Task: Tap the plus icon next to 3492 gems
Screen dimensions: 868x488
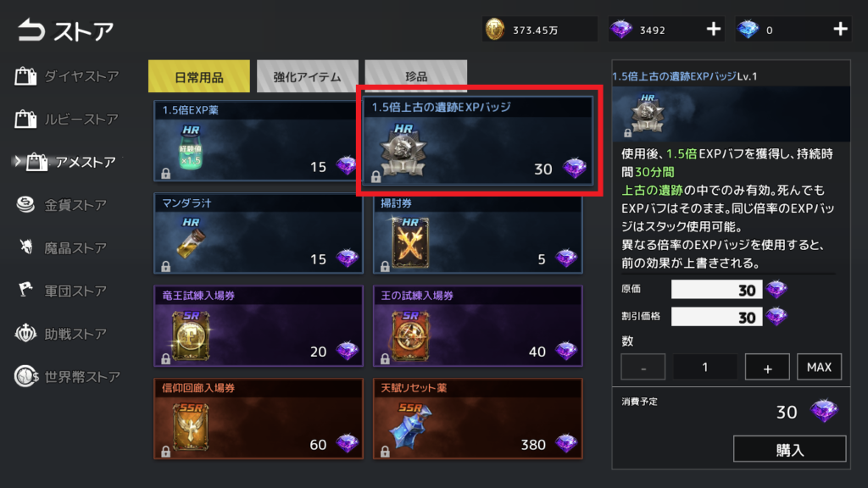Action: point(714,30)
